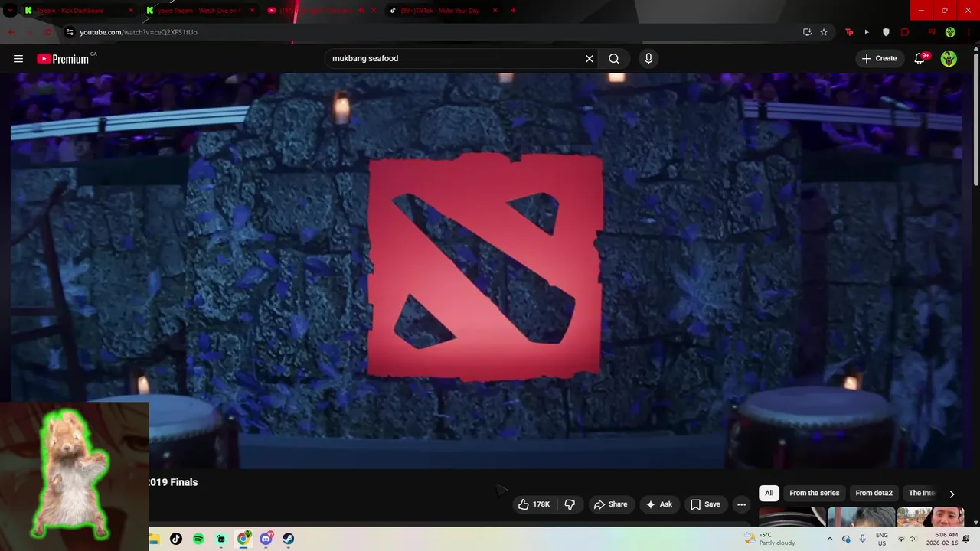Open the red Tp browser extension
The height and width of the screenshot is (551, 980).
tap(849, 32)
